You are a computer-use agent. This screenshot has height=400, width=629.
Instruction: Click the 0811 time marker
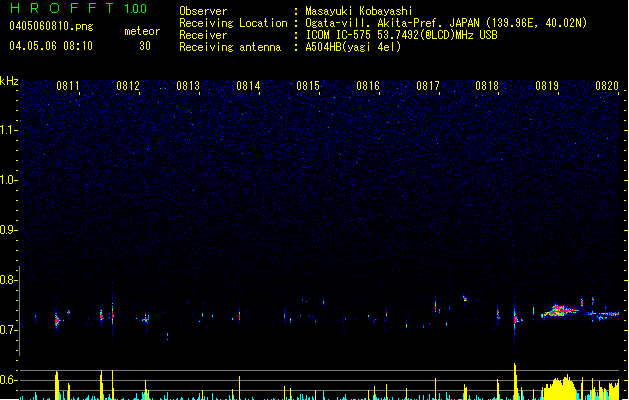68,86
